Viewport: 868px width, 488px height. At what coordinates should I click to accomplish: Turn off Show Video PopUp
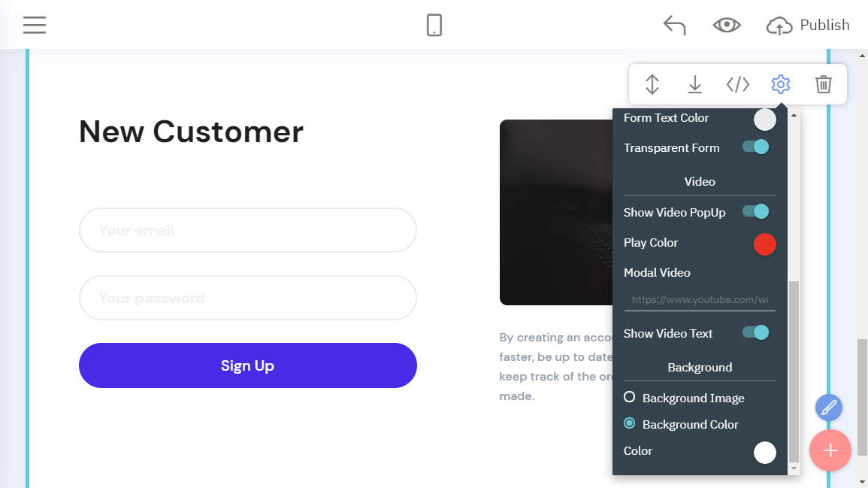click(x=756, y=212)
